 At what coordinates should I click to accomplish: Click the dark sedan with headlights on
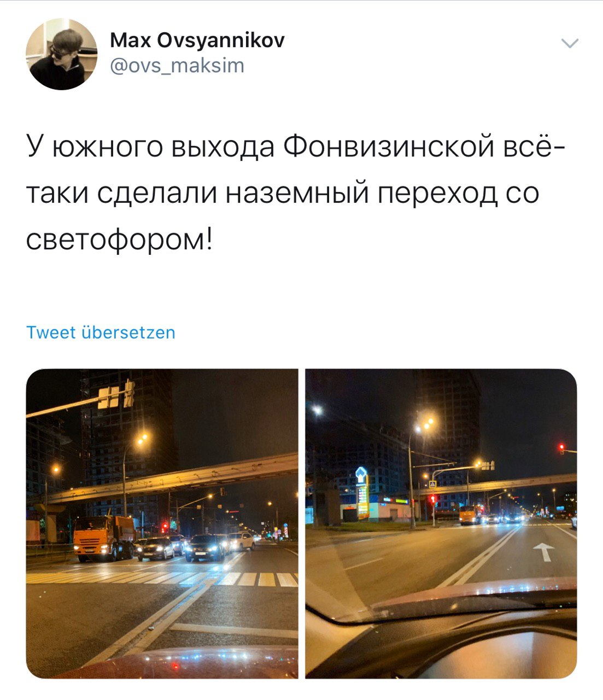[x=206, y=547]
